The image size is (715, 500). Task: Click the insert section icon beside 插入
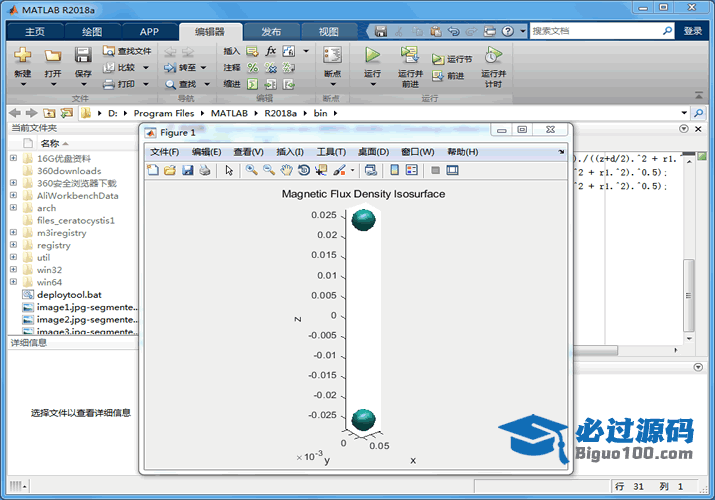coord(252,51)
